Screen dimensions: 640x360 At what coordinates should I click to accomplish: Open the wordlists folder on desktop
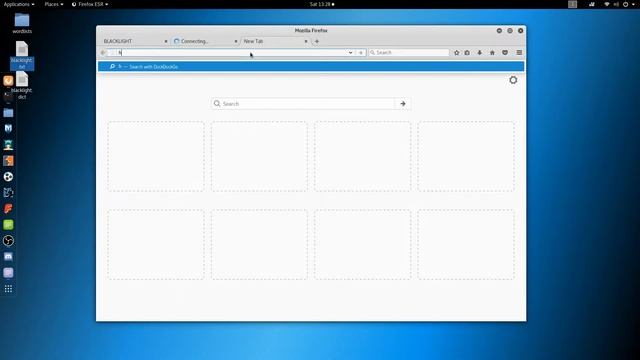pyautogui.click(x=22, y=23)
